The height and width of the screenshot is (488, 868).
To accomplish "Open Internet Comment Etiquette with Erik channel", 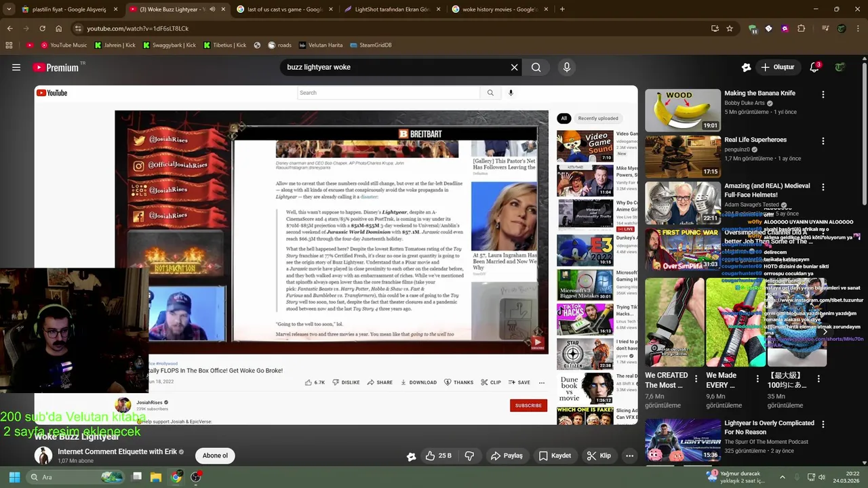I will 117,451.
